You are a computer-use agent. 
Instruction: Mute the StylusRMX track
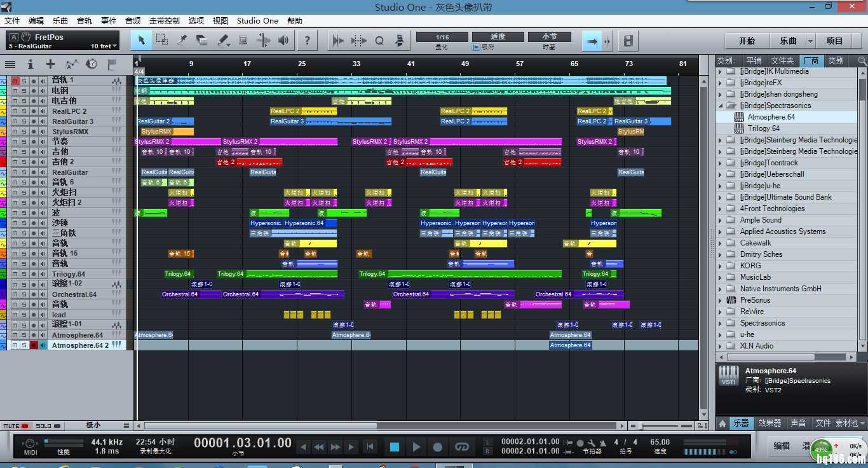point(15,131)
